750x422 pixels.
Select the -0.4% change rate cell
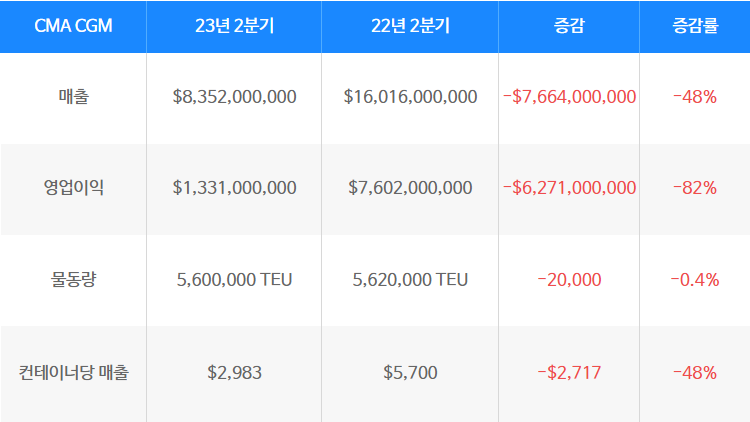(695, 279)
